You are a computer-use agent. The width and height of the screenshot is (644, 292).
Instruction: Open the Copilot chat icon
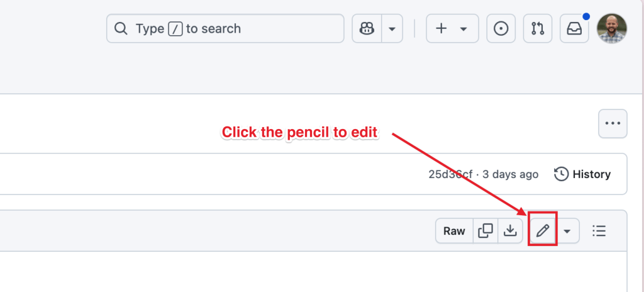pyautogui.click(x=367, y=29)
